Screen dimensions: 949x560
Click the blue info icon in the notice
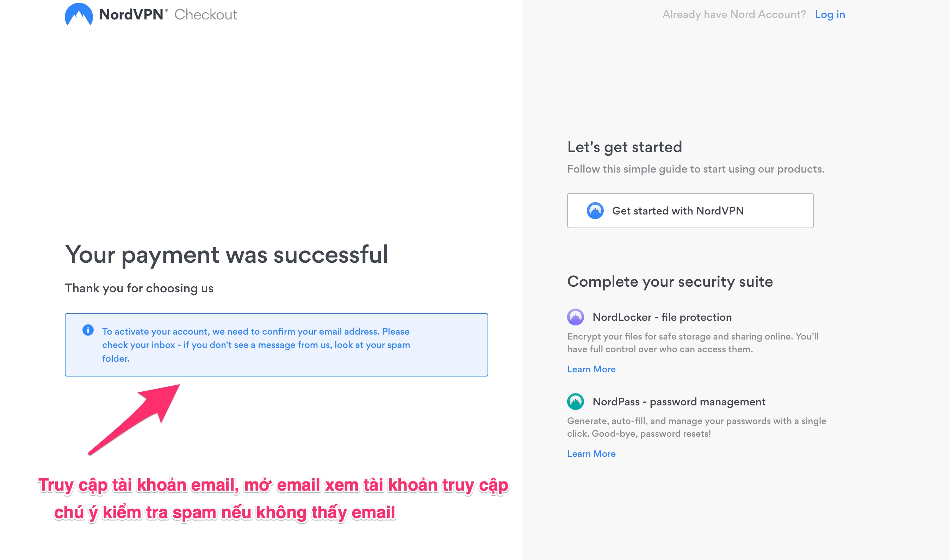[x=88, y=330]
